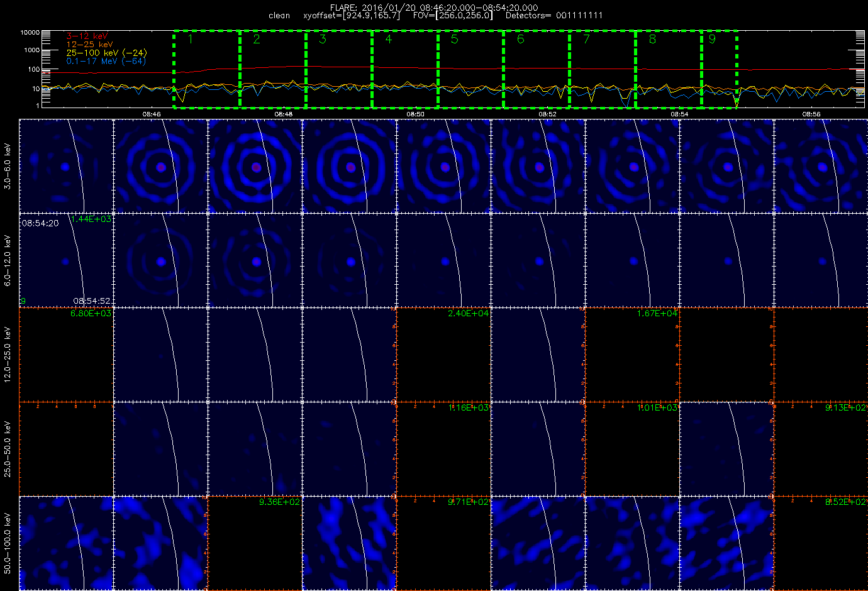Click the green 2.40E+04 value
The image size is (868, 591).
tap(469, 313)
